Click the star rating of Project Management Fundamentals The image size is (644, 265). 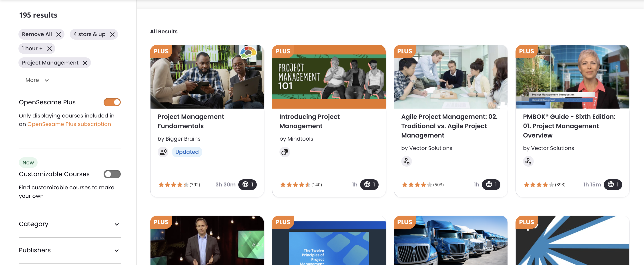(173, 185)
